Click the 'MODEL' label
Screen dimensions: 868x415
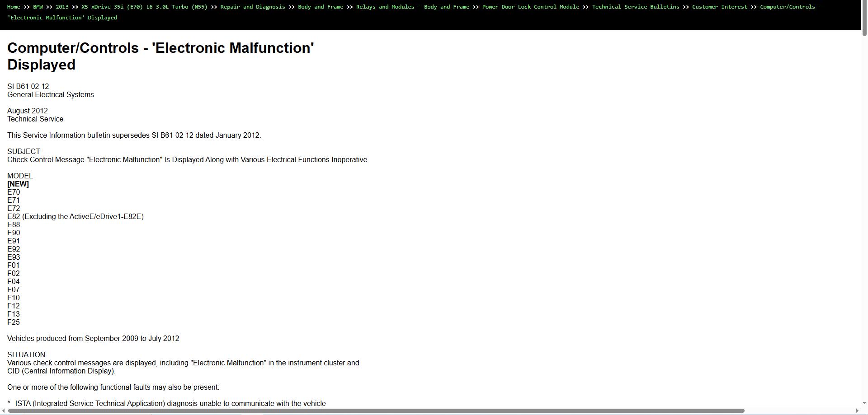(x=20, y=176)
